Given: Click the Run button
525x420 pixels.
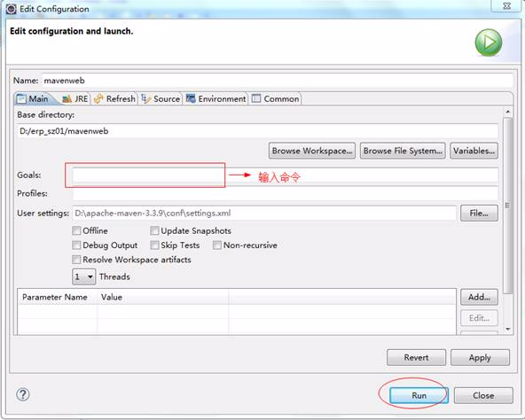Looking at the screenshot, I should tap(419, 395).
